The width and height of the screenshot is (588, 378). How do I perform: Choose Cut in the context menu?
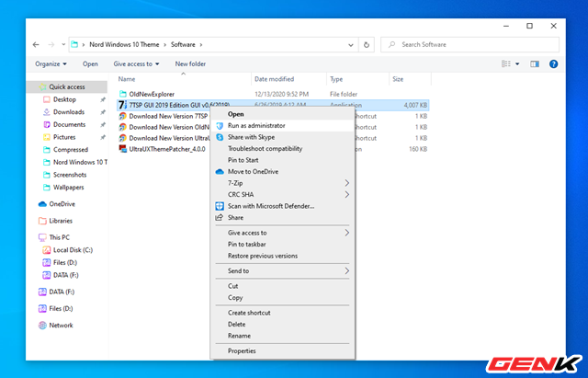click(x=232, y=286)
